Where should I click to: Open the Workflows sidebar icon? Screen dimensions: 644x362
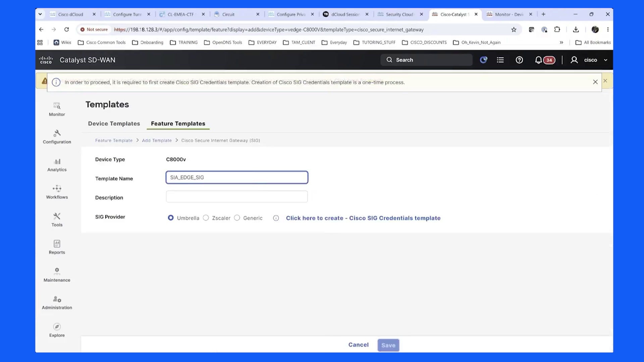click(57, 192)
